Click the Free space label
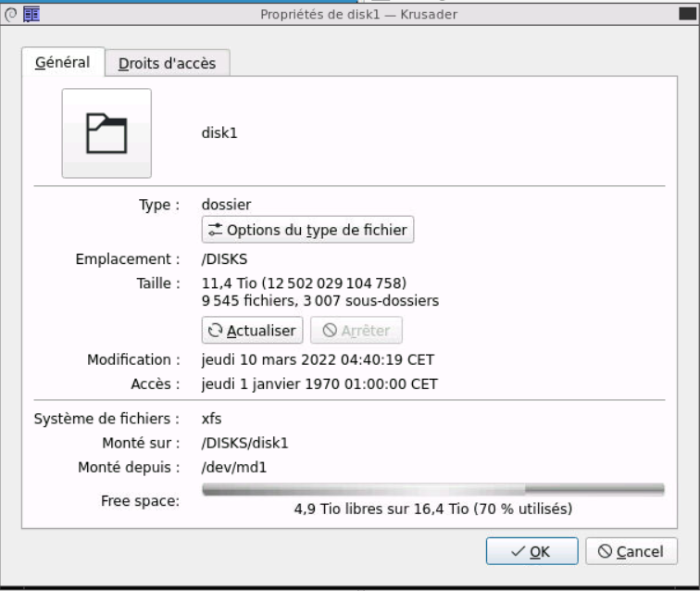Viewport: 700px width, 591px height. click(x=140, y=501)
